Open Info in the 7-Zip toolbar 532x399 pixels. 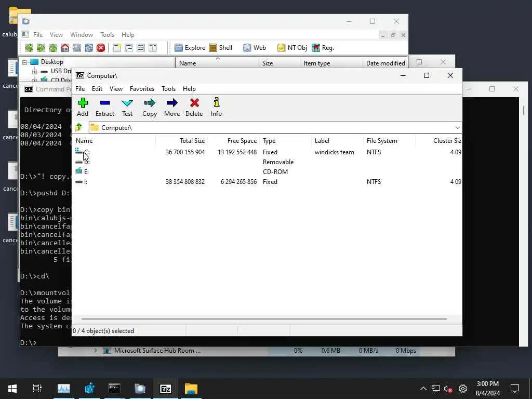(x=216, y=107)
